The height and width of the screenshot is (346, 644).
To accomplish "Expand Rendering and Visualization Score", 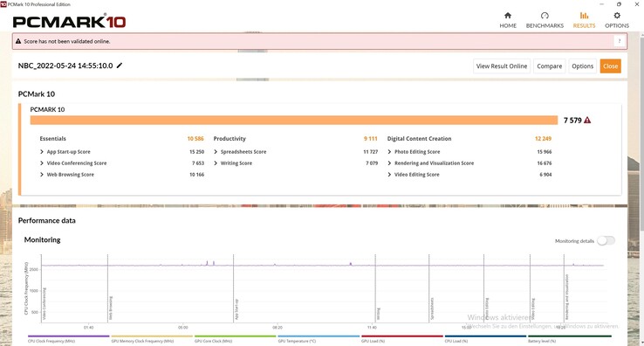I will pos(389,163).
